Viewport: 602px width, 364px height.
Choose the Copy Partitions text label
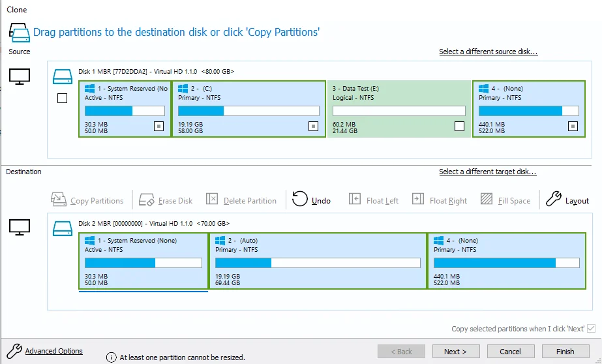click(x=97, y=201)
